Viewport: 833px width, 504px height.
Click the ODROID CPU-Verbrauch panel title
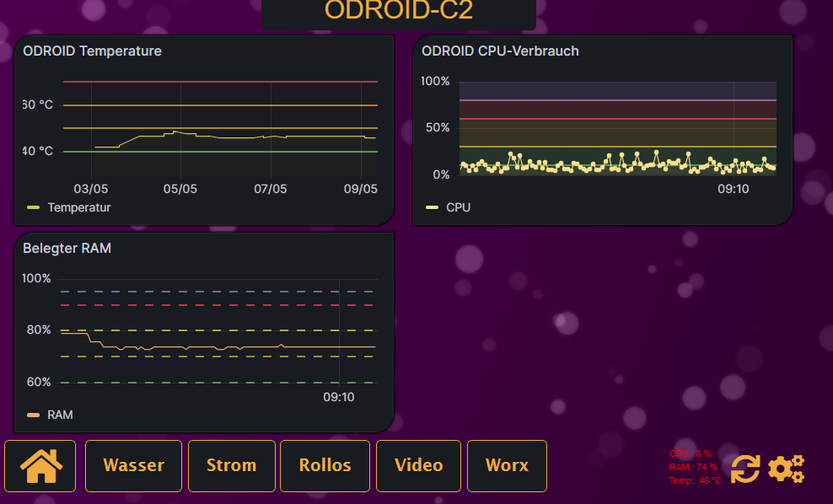500,51
